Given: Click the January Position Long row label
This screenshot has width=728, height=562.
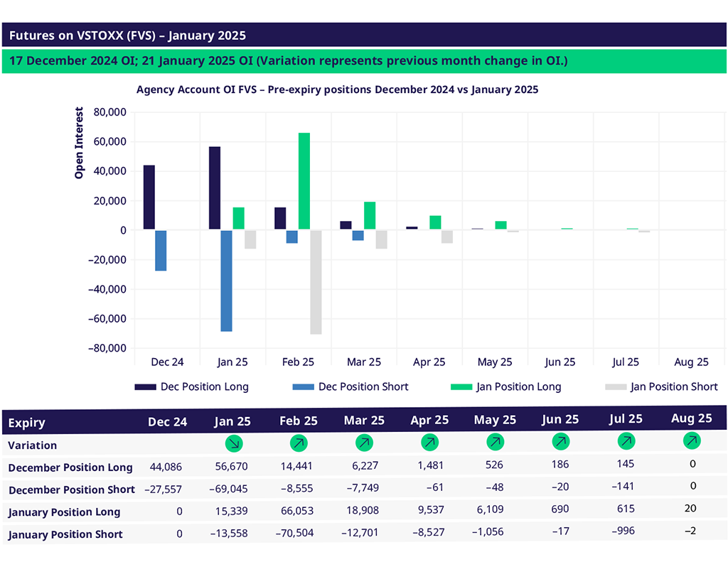Looking at the screenshot, I should click(64, 512).
